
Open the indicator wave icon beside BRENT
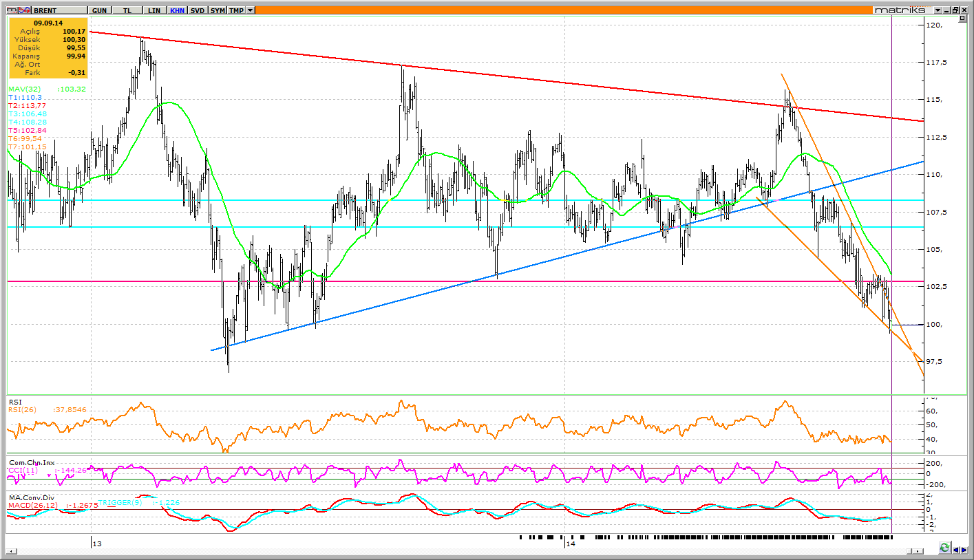(x=25, y=10)
